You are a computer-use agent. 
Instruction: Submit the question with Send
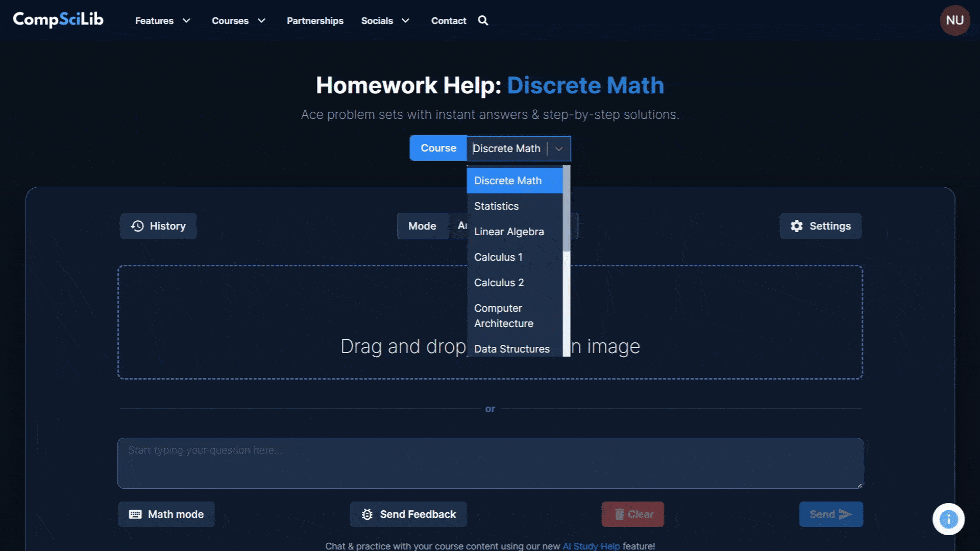pos(831,514)
